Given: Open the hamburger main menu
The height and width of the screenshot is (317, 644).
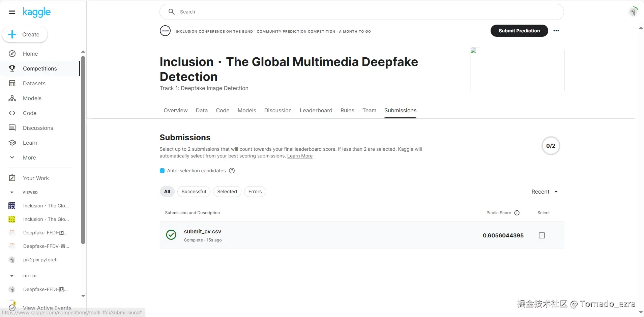Looking at the screenshot, I should (12, 12).
